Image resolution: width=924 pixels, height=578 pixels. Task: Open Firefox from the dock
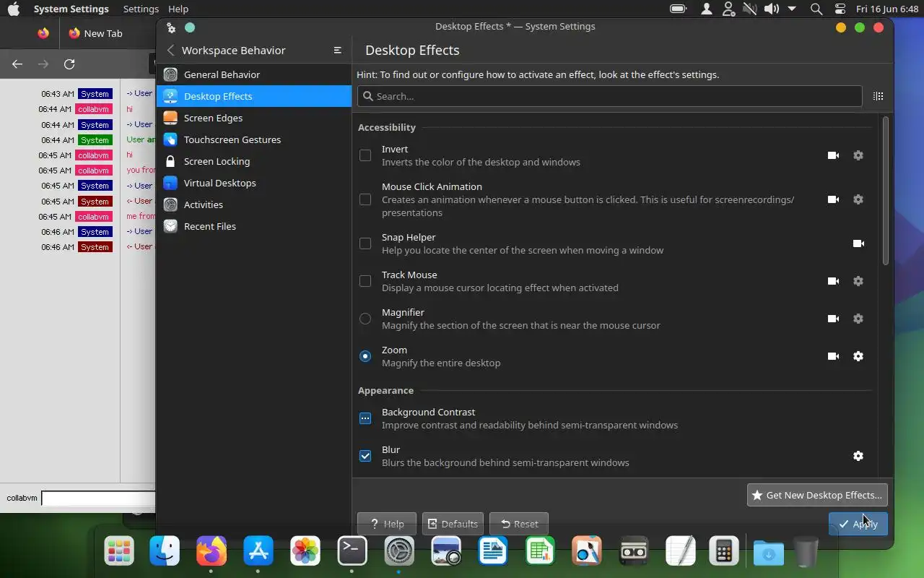212,552
